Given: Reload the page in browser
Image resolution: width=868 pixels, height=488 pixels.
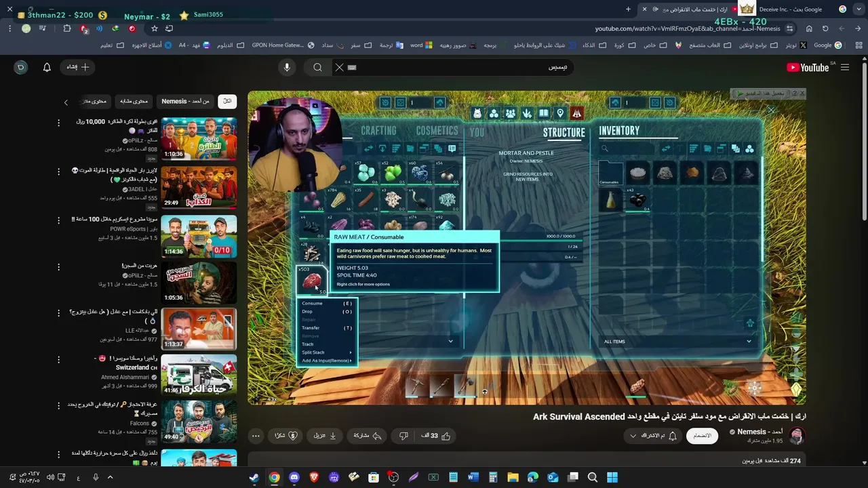Looking at the screenshot, I should [825, 28].
